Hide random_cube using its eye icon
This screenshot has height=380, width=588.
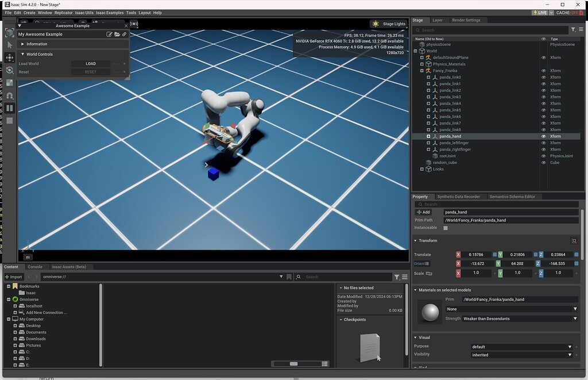click(544, 163)
